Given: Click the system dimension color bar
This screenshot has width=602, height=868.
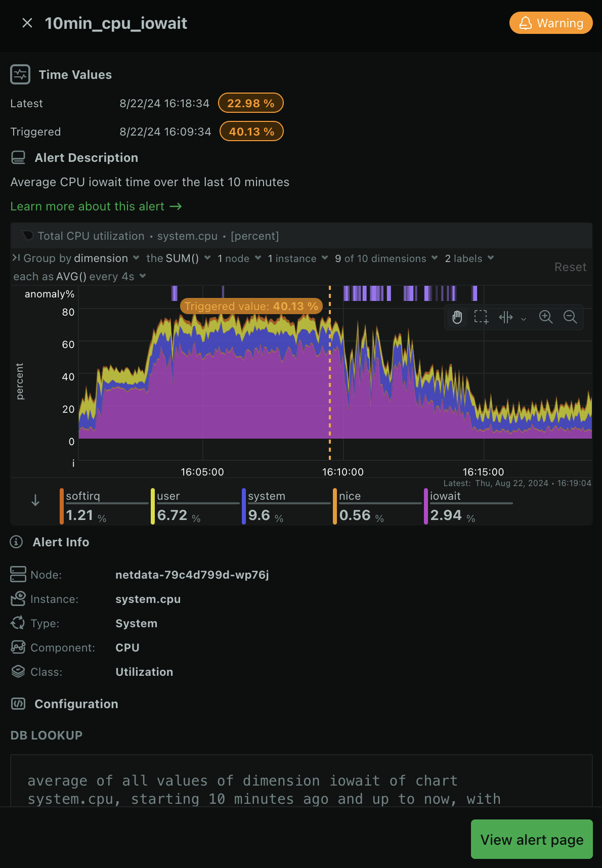Looking at the screenshot, I should (244, 506).
